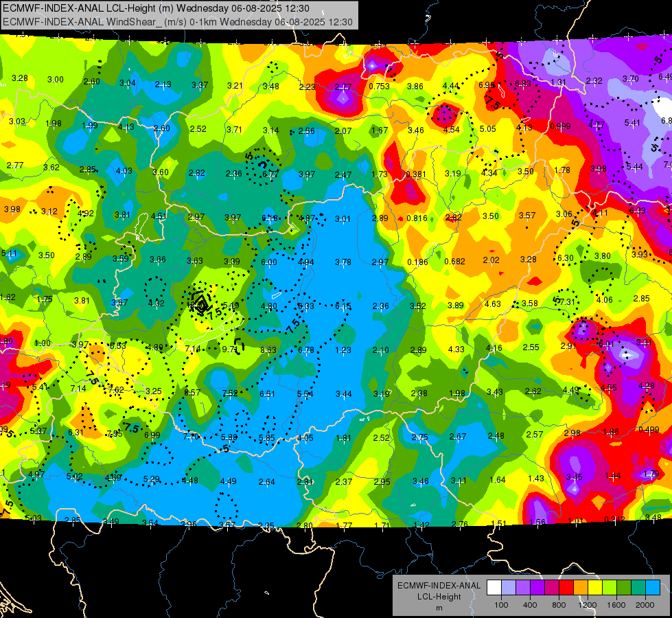672x618 pixels.
Task: Click the grid point value '5.29'
Action: coord(151,479)
